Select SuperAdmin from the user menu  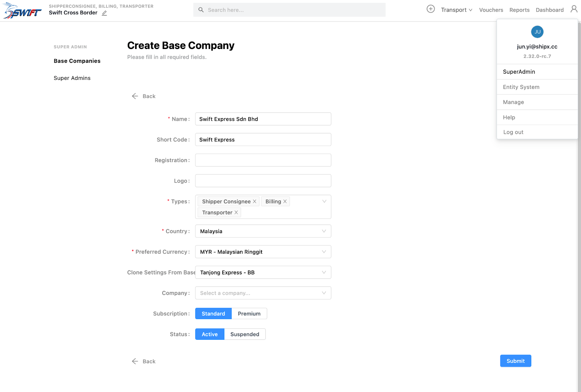[x=537, y=72]
